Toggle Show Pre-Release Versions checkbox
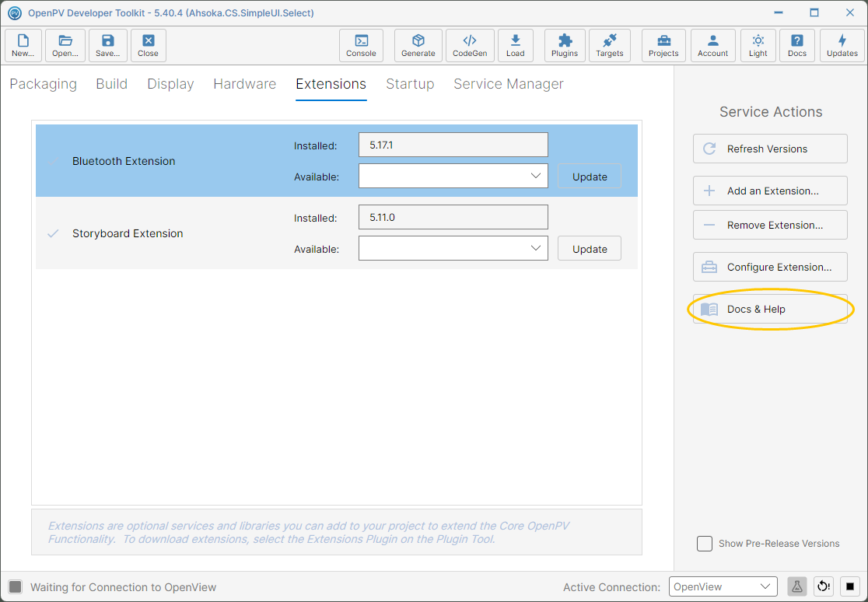Viewport: 868px width, 602px height. (704, 544)
